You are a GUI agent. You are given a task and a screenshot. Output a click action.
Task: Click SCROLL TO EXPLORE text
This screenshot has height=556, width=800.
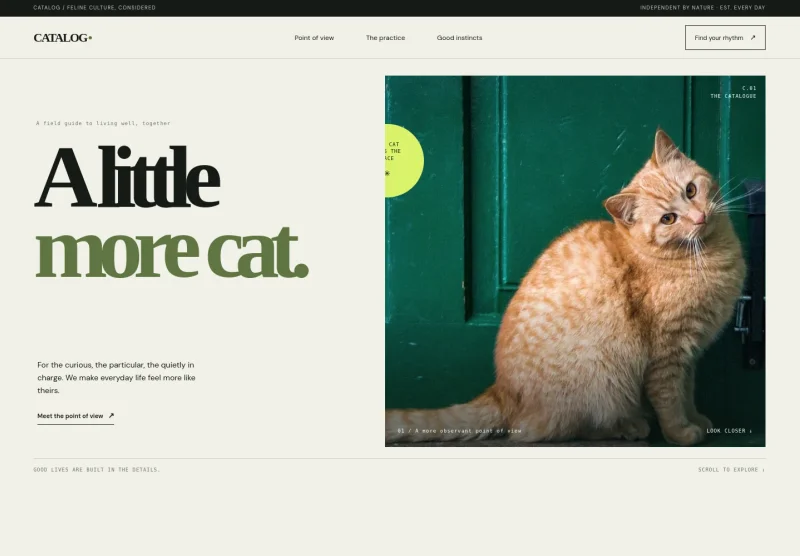731,470
